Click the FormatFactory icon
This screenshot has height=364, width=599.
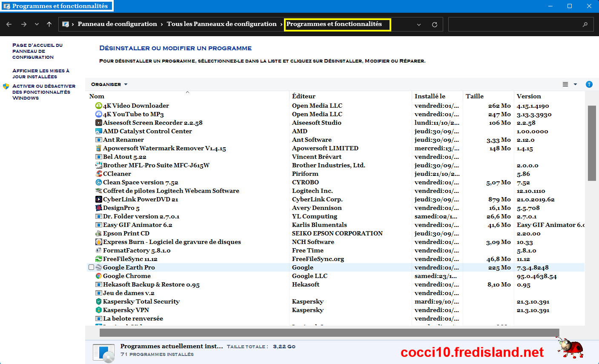tap(99, 250)
